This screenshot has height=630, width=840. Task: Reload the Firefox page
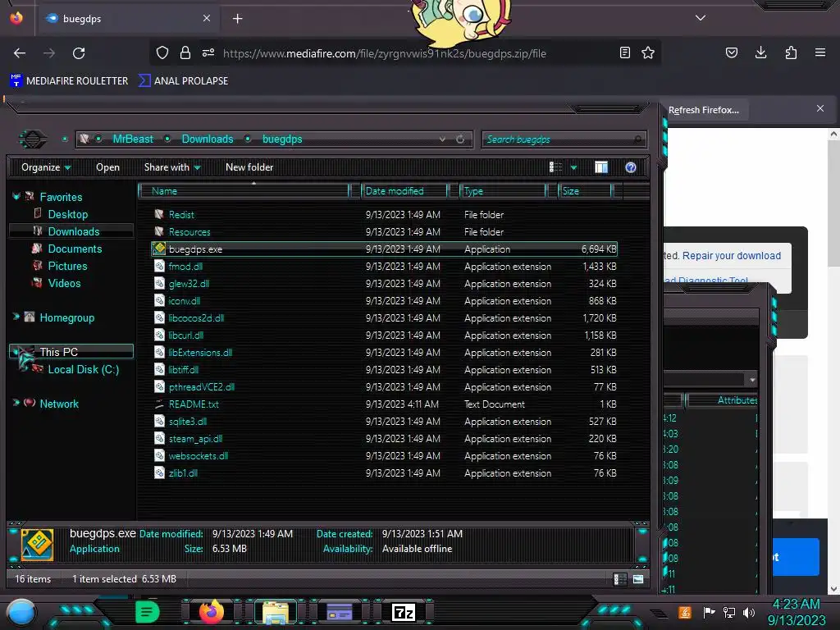[79, 53]
